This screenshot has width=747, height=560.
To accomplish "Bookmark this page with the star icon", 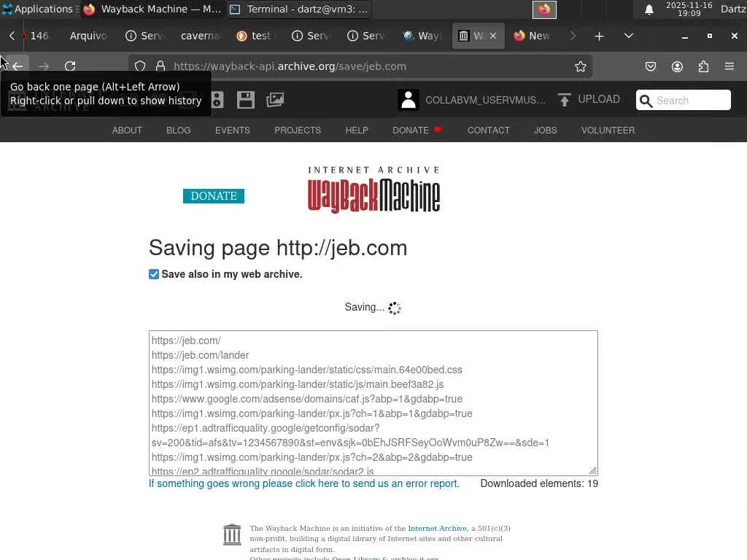I will [x=580, y=66].
